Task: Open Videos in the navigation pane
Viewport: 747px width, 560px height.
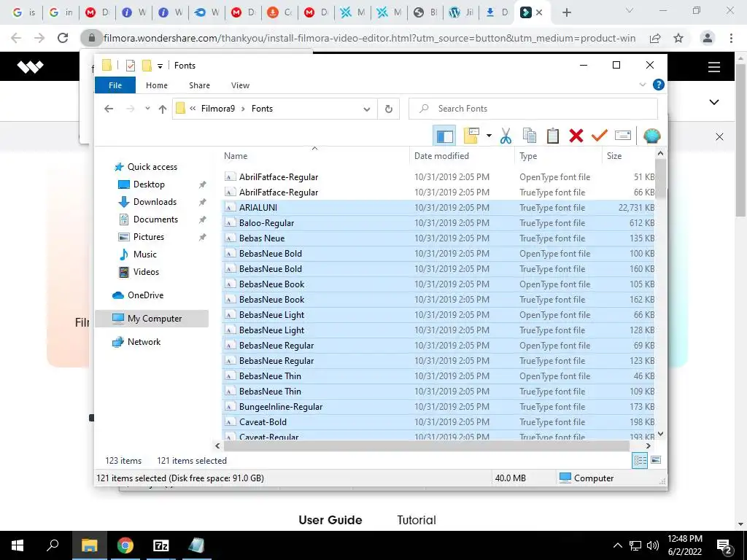Action: click(146, 272)
